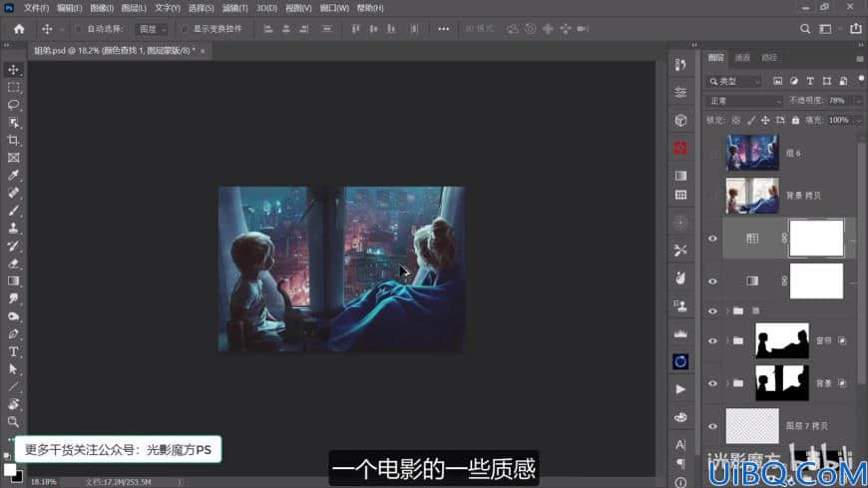Click the 组 6 layer thumbnail
Image resolution: width=868 pixels, height=488 pixels.
[752, 153]
